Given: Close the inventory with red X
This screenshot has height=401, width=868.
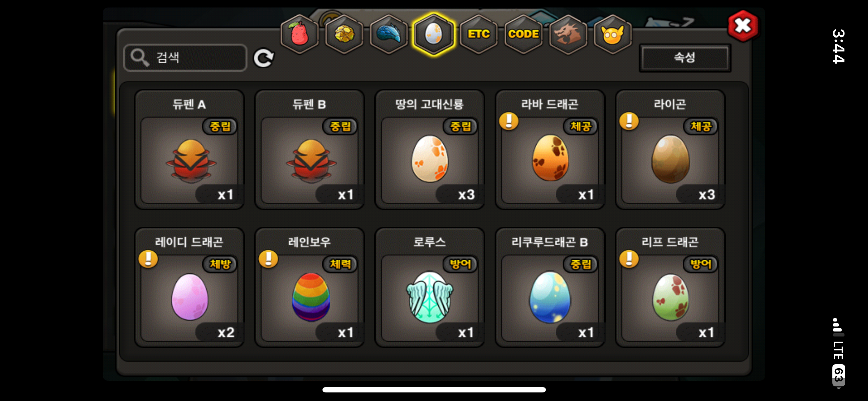Looking at the screenshot, I should [743, 26].
